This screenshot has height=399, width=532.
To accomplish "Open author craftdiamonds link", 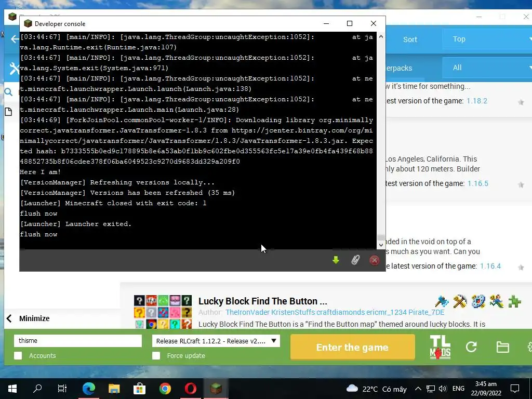I will click(341, 312).
